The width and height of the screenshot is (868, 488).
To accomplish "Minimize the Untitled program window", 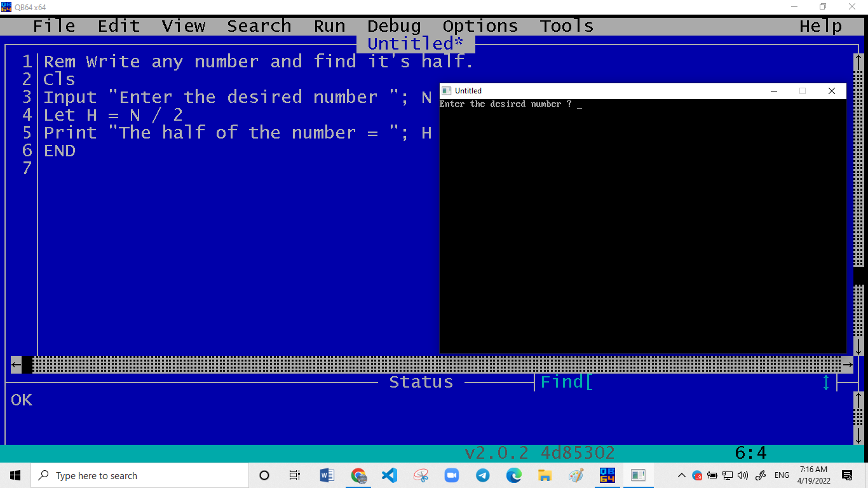I will click(774, 91).
